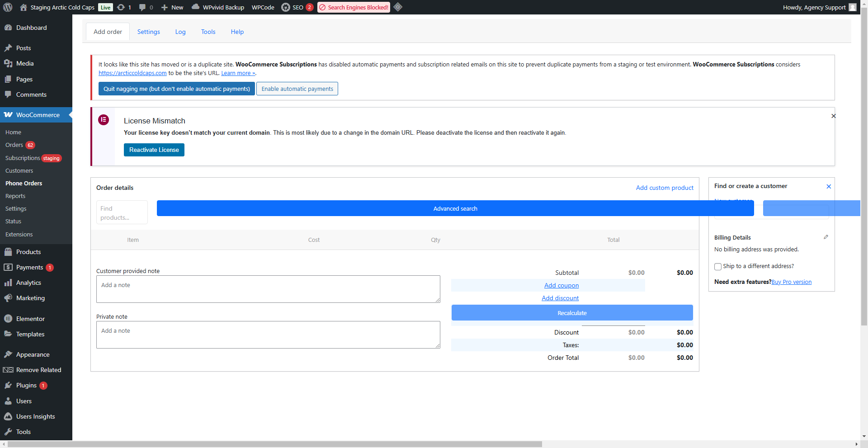Viewport: 868px width, 448px height.
Task: Click the horizontal scrollbar at page bottom
Action: click(x=274, y=444)
